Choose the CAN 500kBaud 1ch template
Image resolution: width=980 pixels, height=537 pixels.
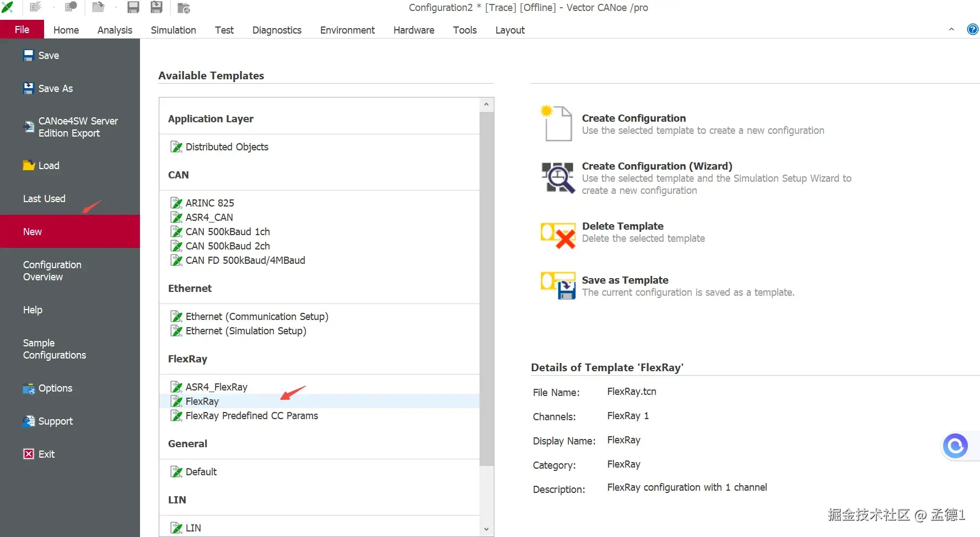click(x=320, y=232)
